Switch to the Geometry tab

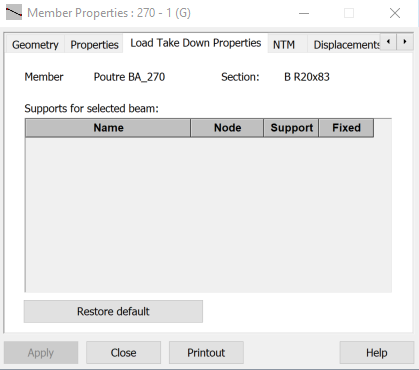coord(35,44)
